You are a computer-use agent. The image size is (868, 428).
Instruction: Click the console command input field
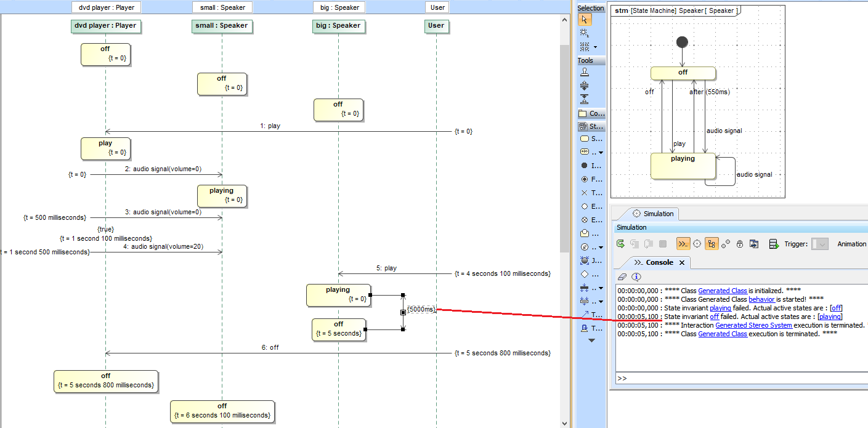[739, 378]
